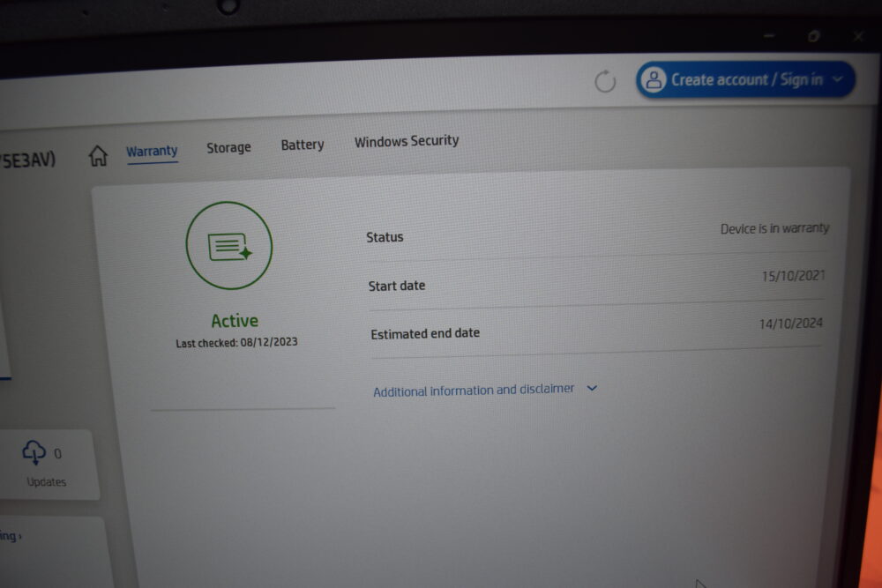Click the end date value 14/10/2024
Viewport: 882px width, 588px height.
(x=790, y=324)
